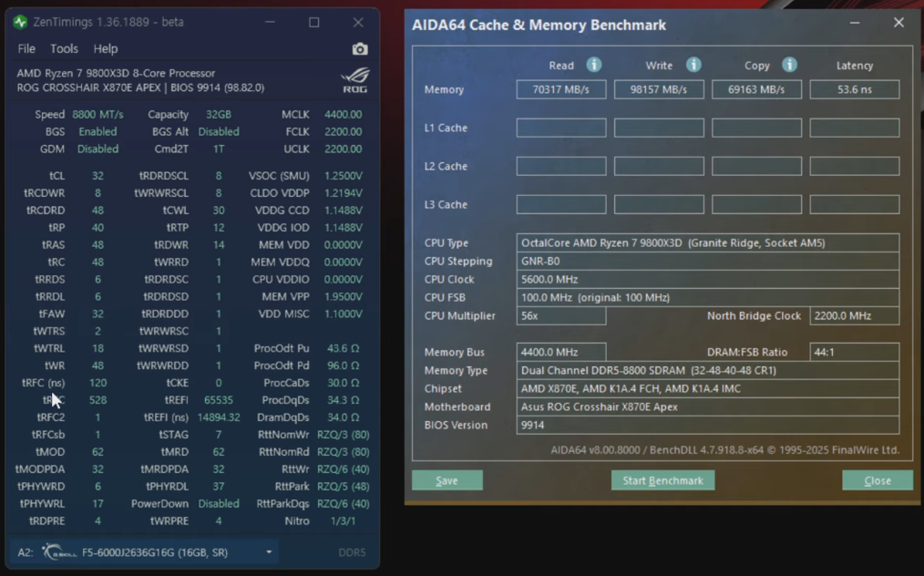The image size is (924, 576).
Task: Click the Write info icon
Action: (693, 65)
